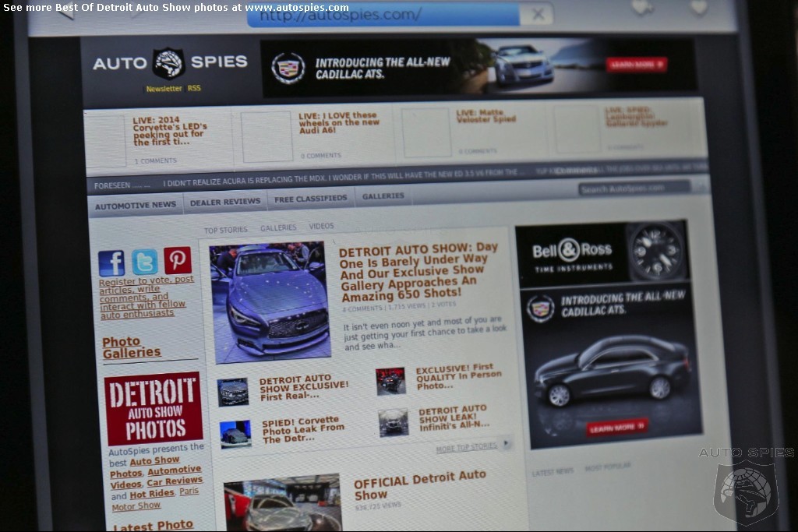This screenshot has width=798, height=532.
Task: Open the Day One Is Barely Under Way headline
Action: tap(418, 272)
